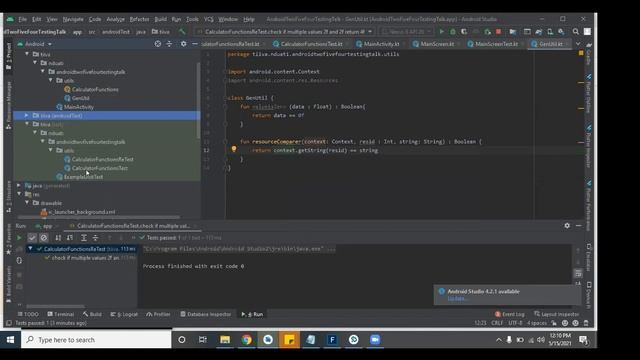
Task: Click the red Stop button in toolbar
Action: point(498,31)
